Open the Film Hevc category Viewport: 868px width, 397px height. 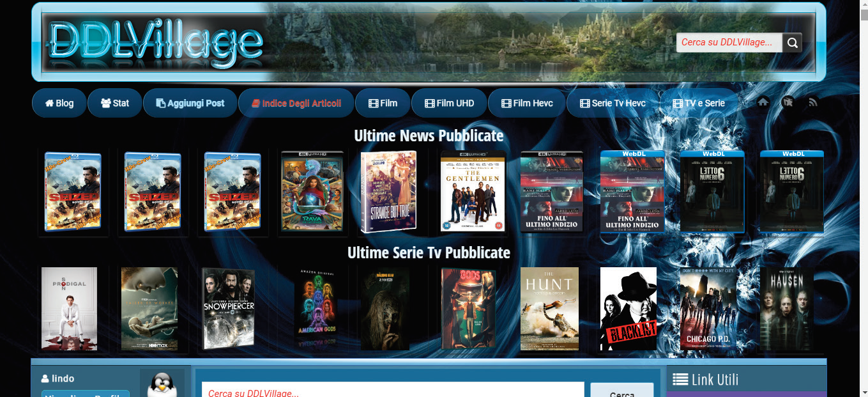point(527,103)
